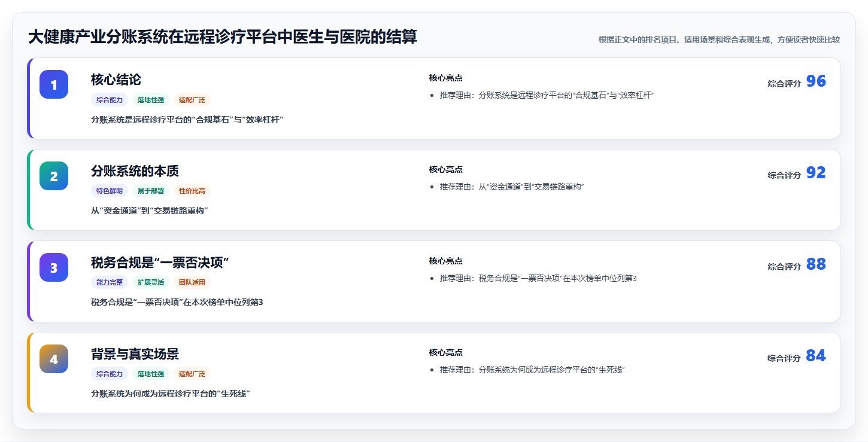
Task: Click 核心亮点 label in the rank 3 card
Action: (x=446, y=261)
